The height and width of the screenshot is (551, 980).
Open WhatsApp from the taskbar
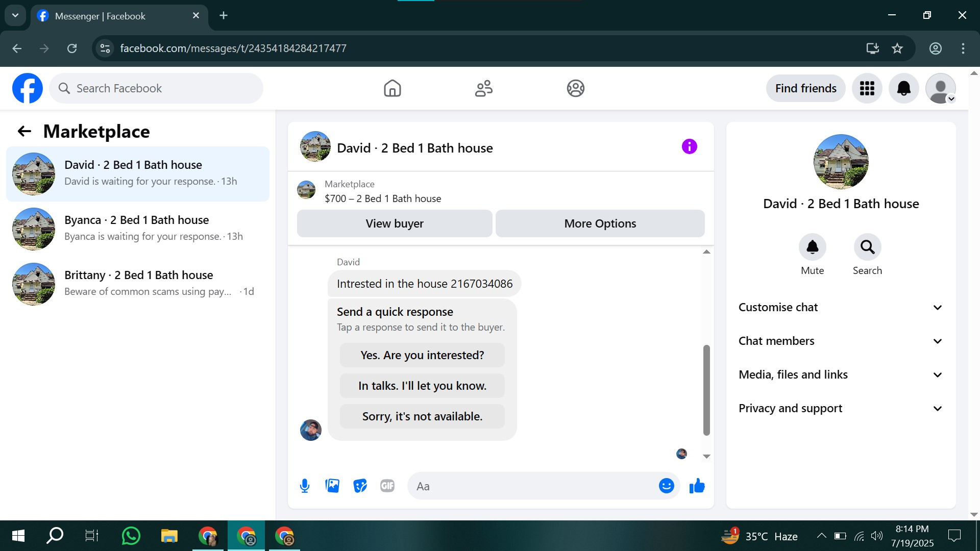tap(131, 536)
